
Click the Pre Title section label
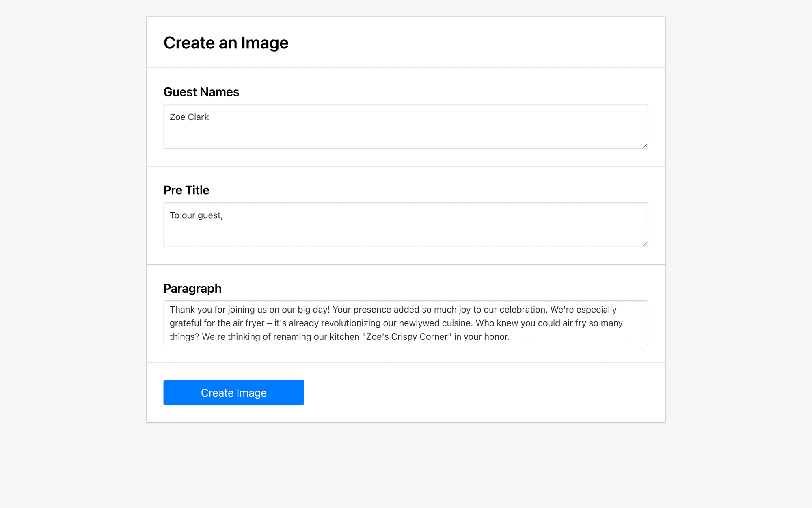(186, 190)
